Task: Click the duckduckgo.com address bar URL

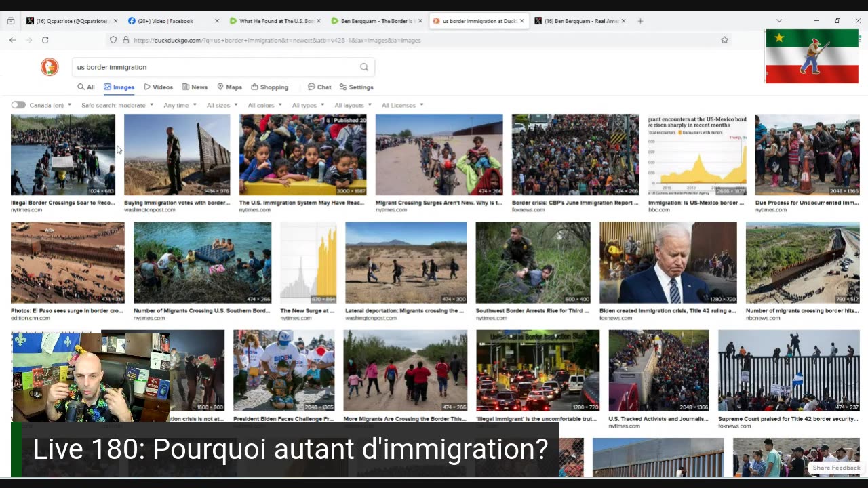Action: click(277, 40)
